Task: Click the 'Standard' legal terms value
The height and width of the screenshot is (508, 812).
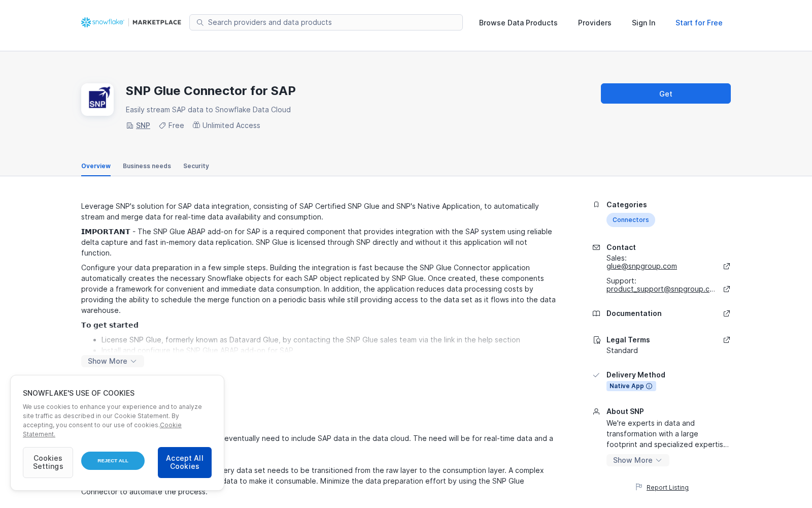Action: (622, 351)
